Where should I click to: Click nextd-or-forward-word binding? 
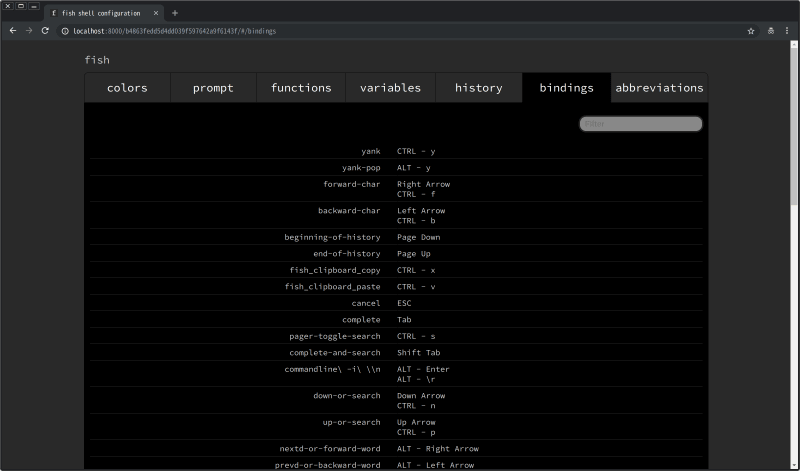(330, 449)
